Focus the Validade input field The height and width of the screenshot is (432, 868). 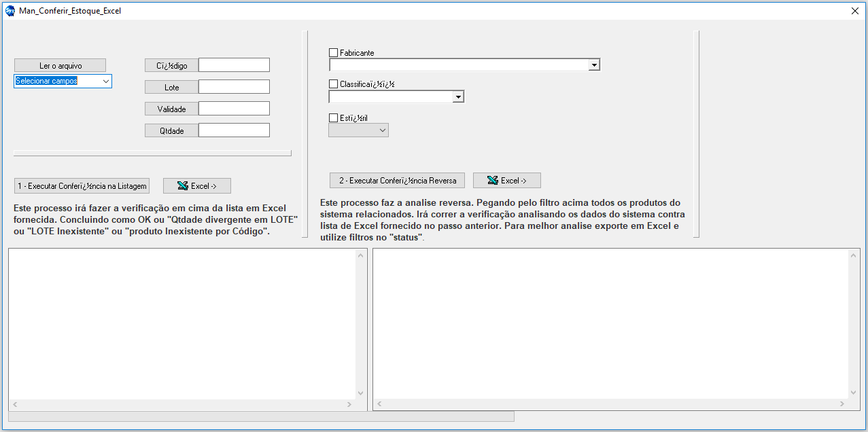[234, 109]
